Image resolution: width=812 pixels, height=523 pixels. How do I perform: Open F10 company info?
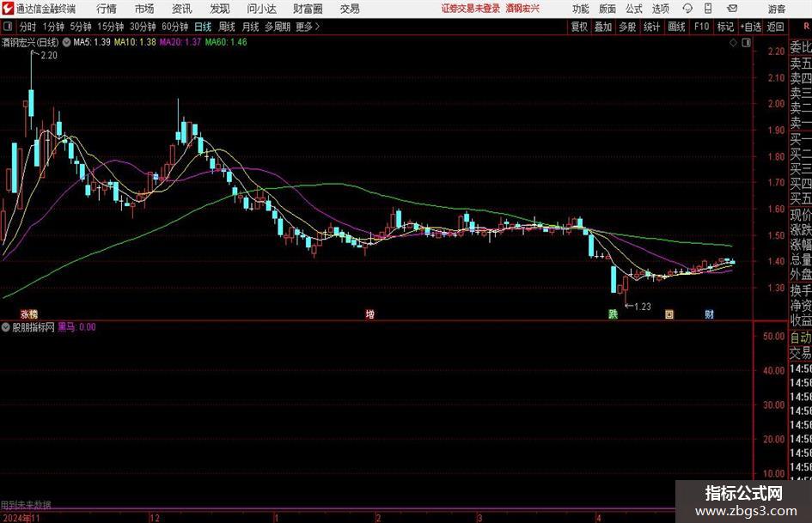[x=702, y=27]
